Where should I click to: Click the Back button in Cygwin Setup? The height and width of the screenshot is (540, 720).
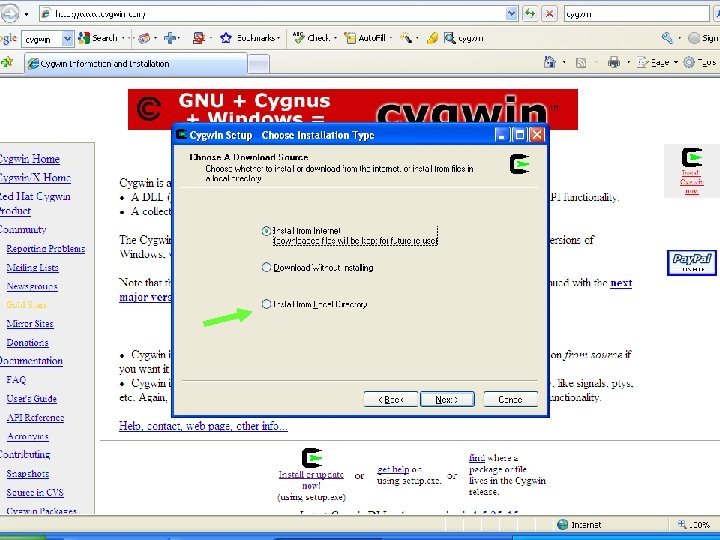click(391, 399)
